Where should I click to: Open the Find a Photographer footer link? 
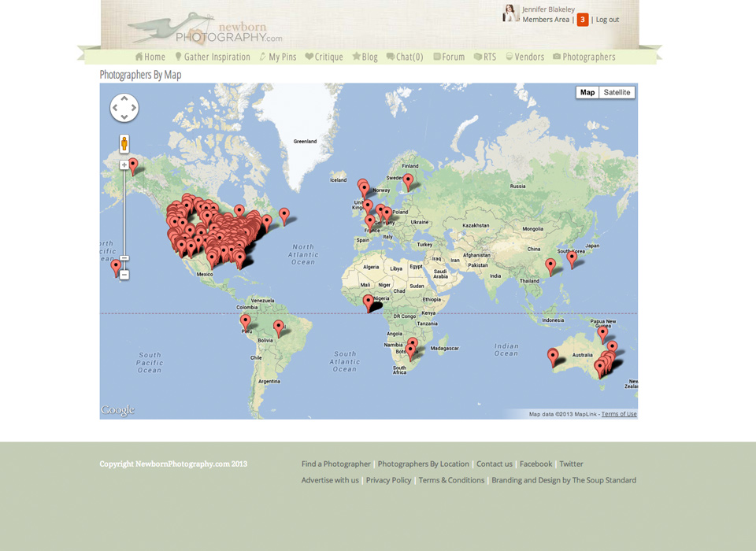336,464
